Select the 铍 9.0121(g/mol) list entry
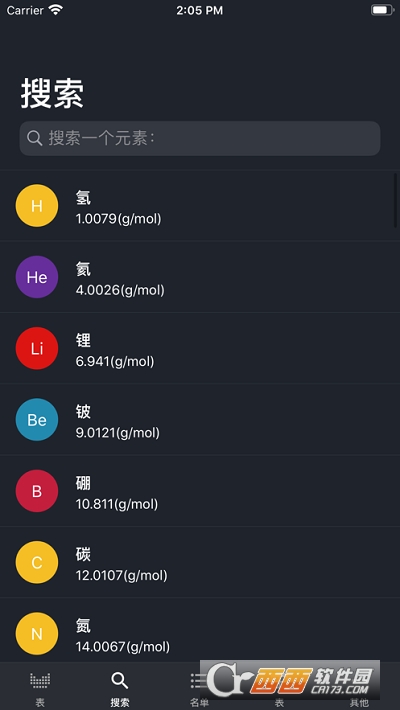Screen dimensions: 400x710 tap(200, 419)
